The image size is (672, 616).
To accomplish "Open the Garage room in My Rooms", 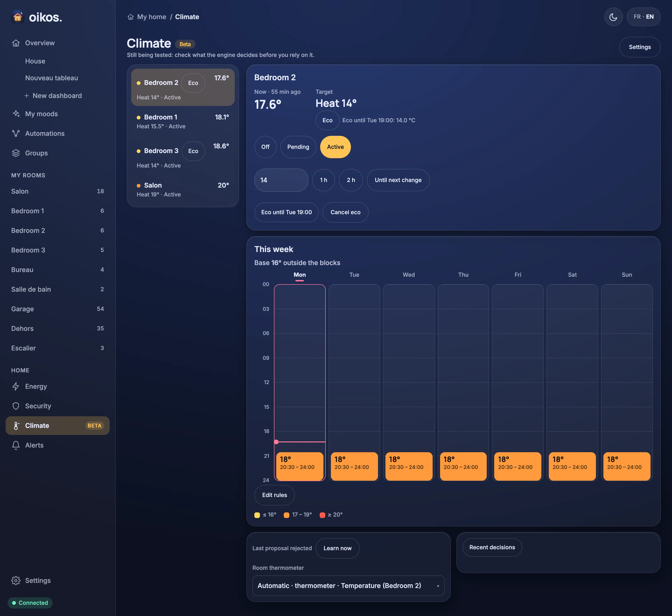I will click(x=57, y=309).
